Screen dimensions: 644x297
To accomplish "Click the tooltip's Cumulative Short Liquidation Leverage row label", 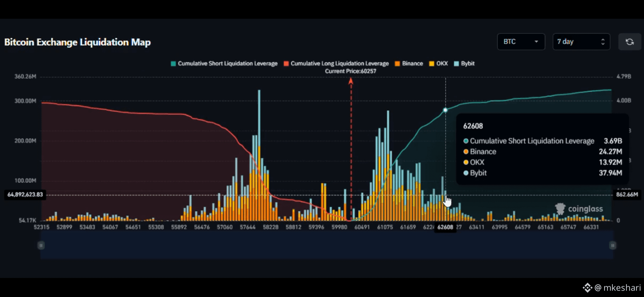I will pyautogui.click(x=532, y=141).
